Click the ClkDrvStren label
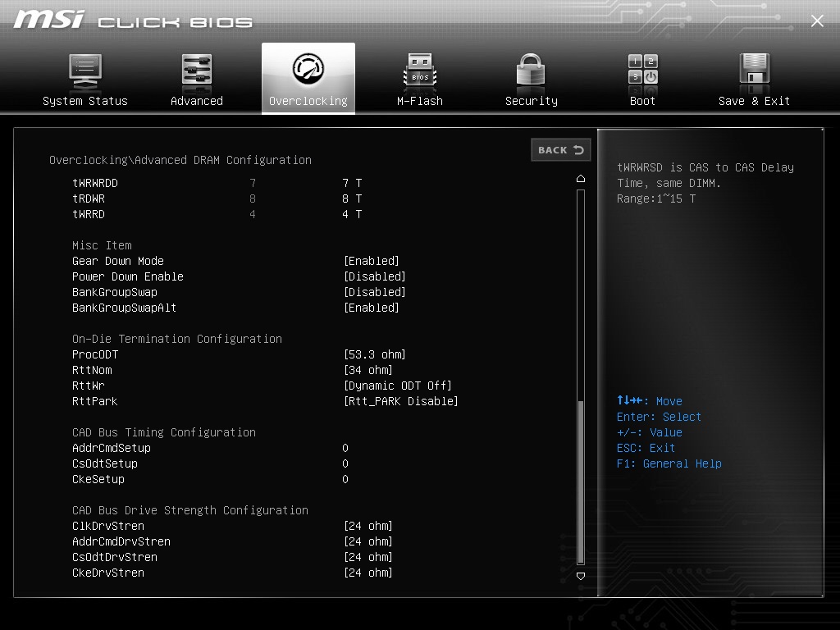 click(x=108, y=526)
